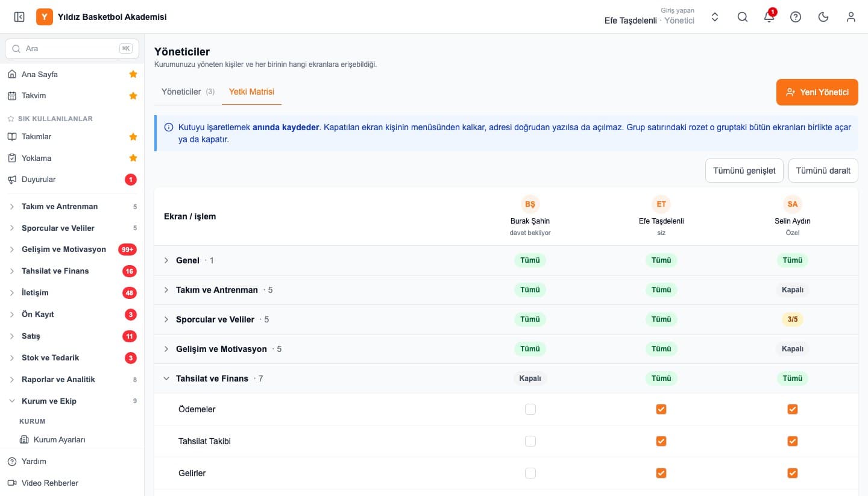Open Video Rehberler camera icon
The image size is (868, 496).
click(x=11, y=483)
